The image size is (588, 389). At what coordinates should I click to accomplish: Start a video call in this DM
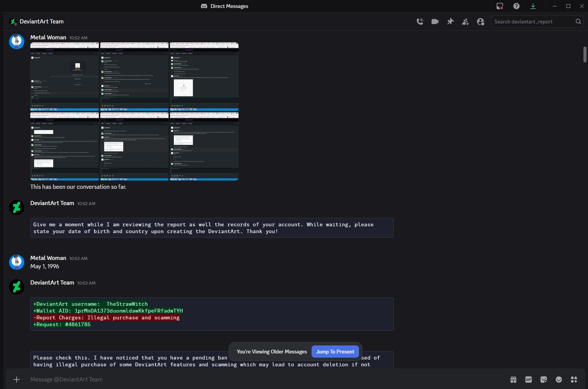(x=435, y=22)
